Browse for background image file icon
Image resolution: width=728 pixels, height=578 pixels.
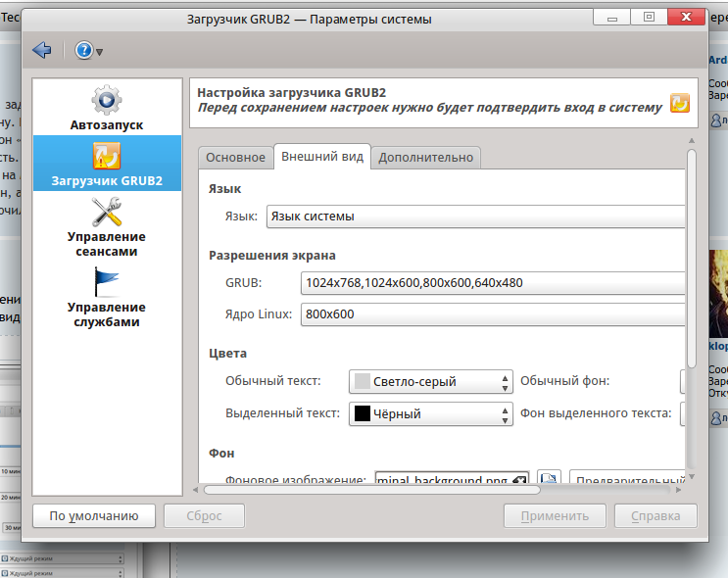tap(549, 478)
